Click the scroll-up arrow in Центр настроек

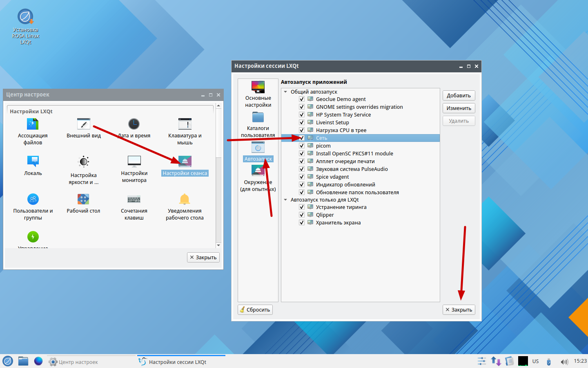click(x=218, y=106)
